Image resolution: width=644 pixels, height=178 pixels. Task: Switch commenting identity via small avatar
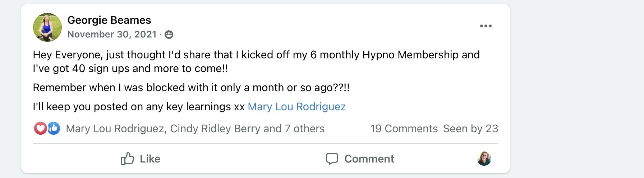484,159
